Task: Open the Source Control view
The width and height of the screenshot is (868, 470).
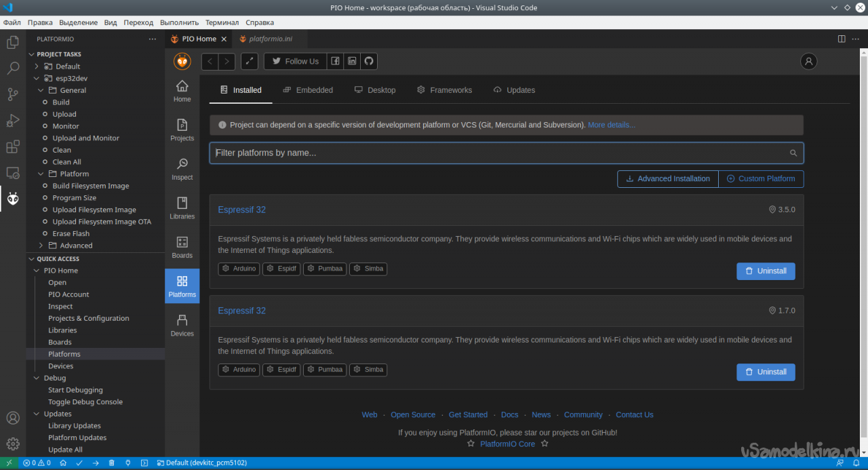Action: click(x=13, y=94)
